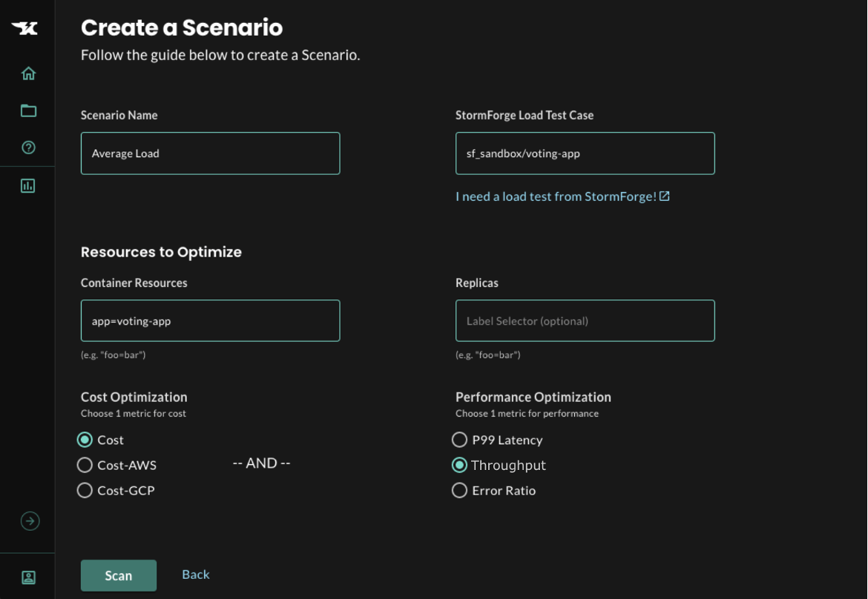Open the user account sidebar icon
The image size is (868, 599).
[28, 577]
